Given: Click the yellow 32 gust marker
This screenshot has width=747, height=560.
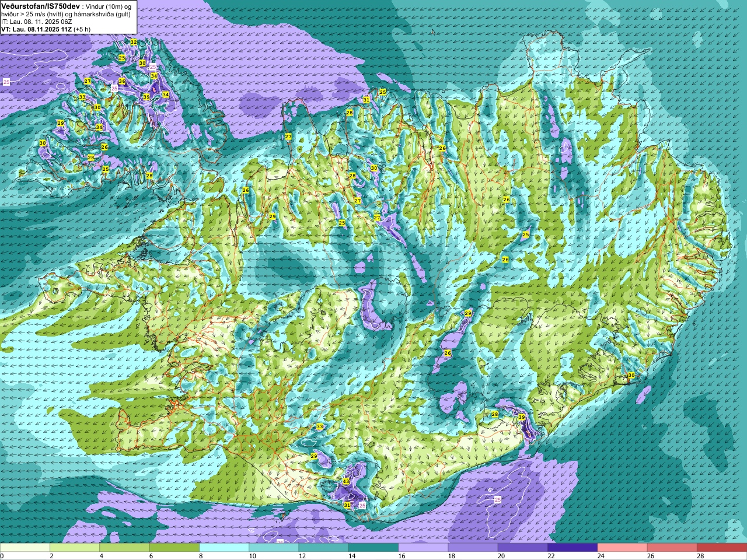Looking at the screenshot, I should tap(134, 42).
